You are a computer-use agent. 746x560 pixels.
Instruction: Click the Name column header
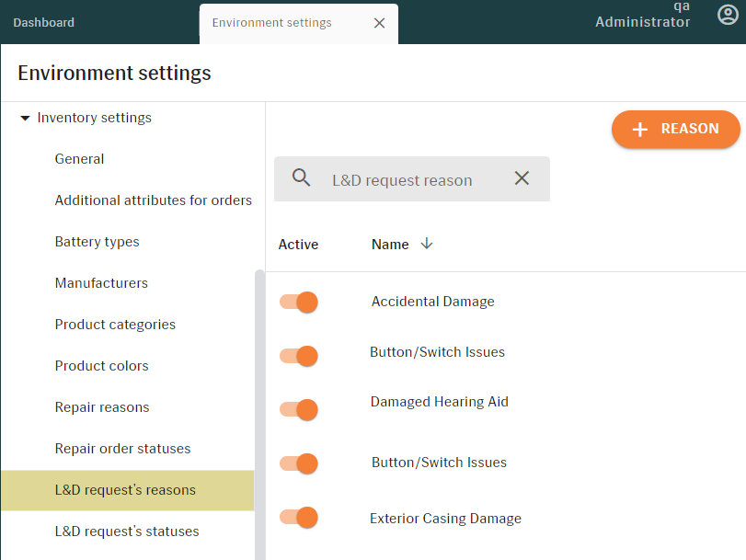tap(390, 244)
